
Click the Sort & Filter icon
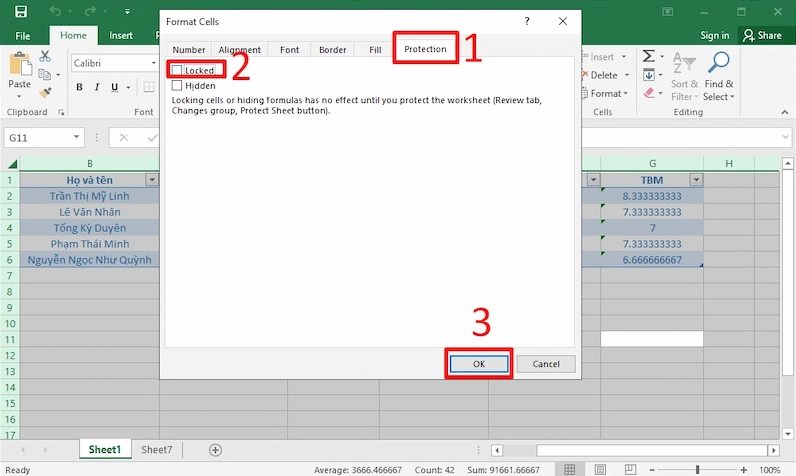684,62
